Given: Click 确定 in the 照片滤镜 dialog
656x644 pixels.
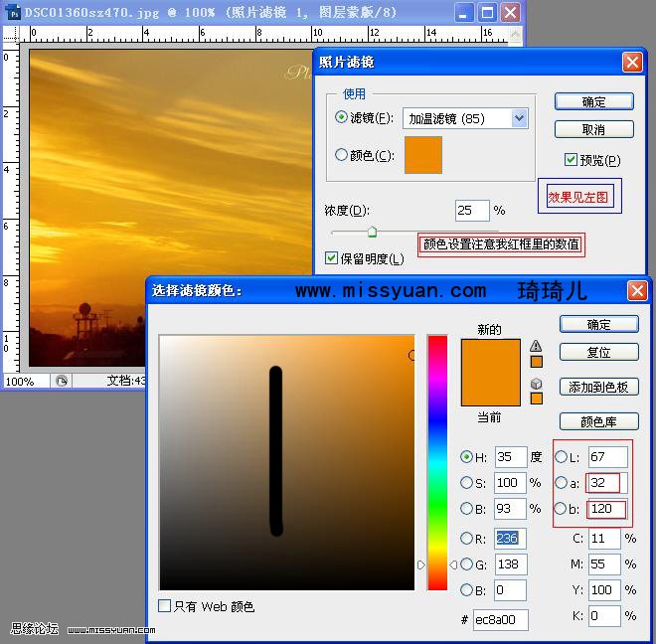Looking at the screenshot, I should pos(594,101).
